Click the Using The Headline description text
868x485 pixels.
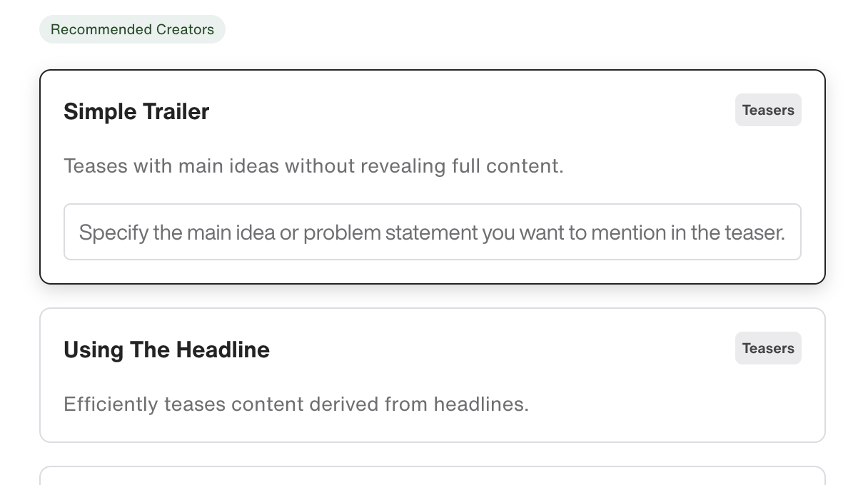(x=296, y=404)
